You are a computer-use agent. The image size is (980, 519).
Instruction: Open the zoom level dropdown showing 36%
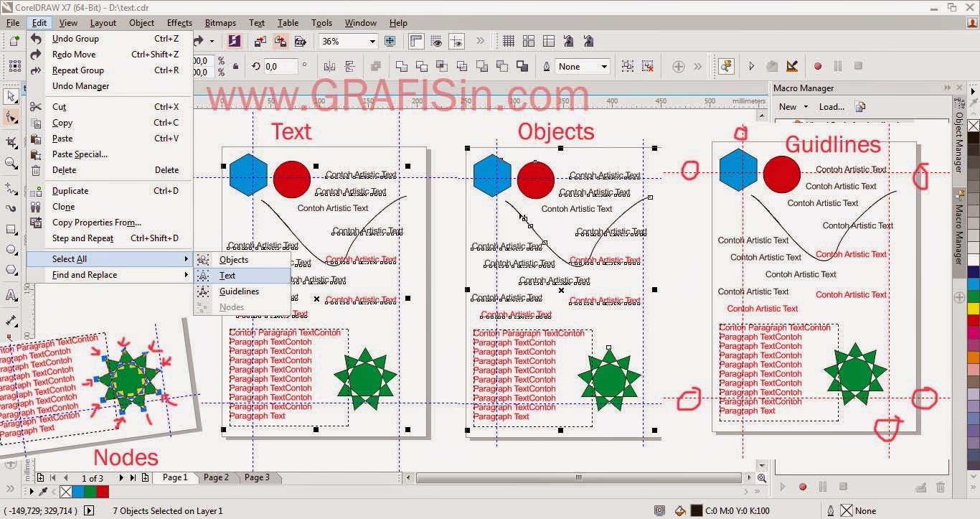pyautogui.click(x=372, y=42)
